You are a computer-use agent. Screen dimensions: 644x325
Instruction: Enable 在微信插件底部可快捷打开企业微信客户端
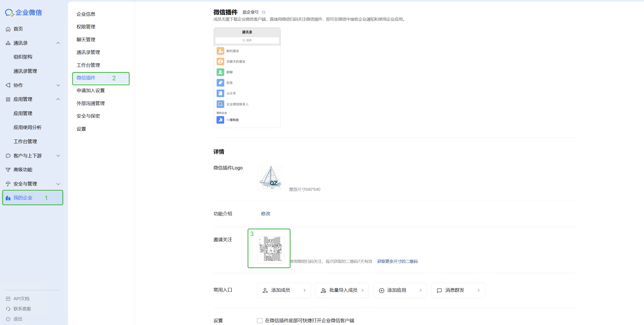coord(260,320)
